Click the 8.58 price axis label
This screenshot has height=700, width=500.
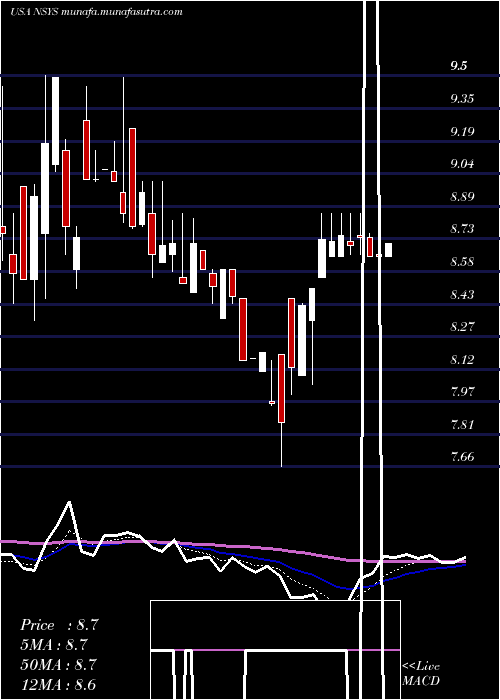462,262
